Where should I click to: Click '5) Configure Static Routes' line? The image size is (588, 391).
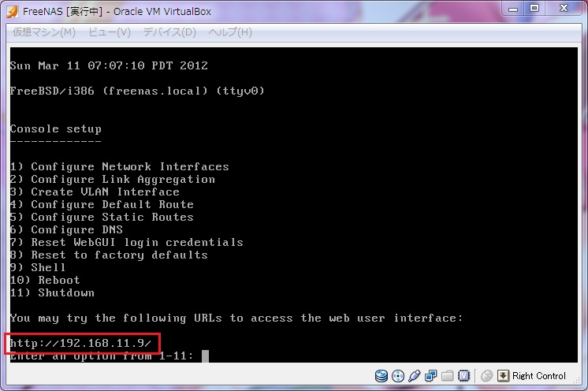102,217
